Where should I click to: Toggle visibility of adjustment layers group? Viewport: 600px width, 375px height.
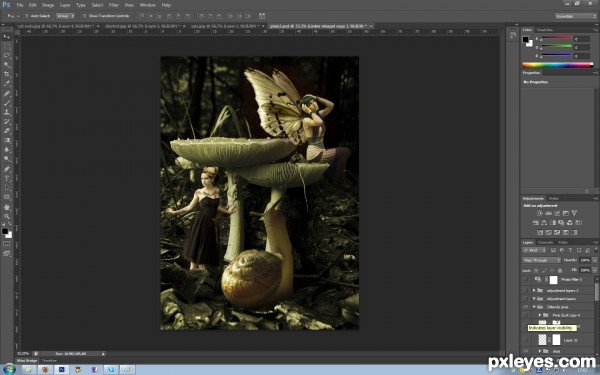point(526,298)
